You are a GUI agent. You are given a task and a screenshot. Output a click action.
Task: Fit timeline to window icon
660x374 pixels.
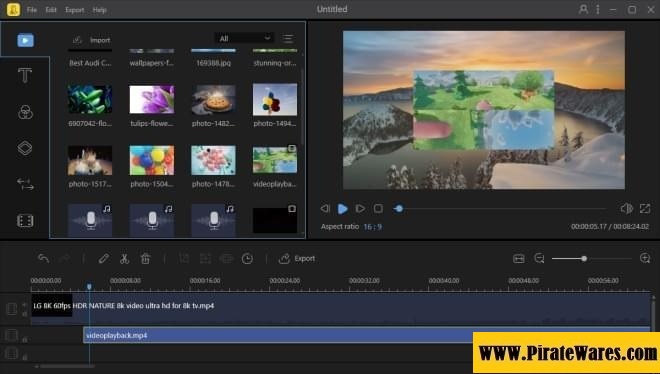(x=519, y=259)
